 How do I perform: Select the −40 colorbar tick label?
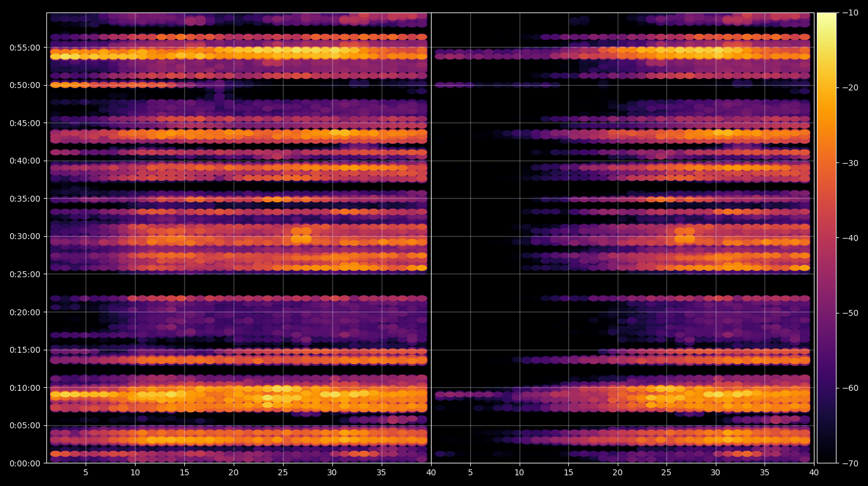pos(850,238)
